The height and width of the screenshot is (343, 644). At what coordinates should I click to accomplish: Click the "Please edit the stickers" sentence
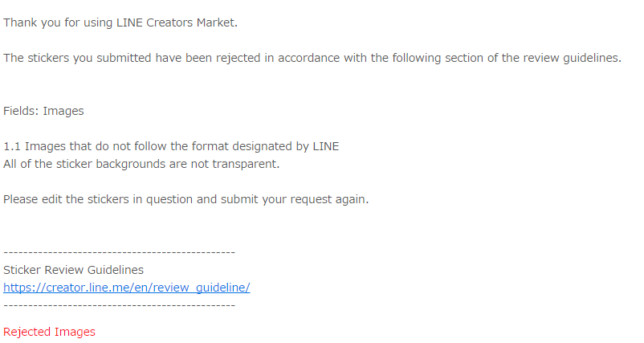click(72, 199)
